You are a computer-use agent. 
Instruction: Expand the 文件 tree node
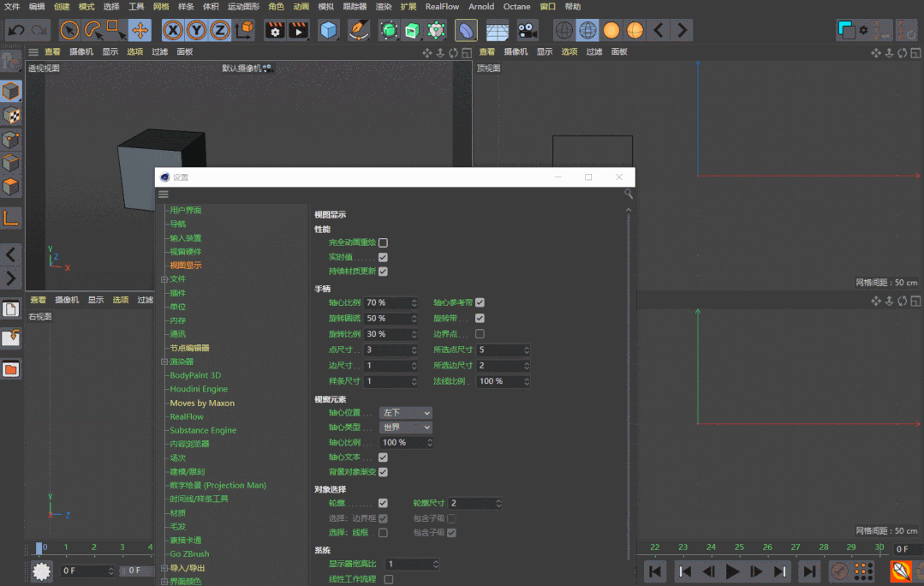pos(164,279)
